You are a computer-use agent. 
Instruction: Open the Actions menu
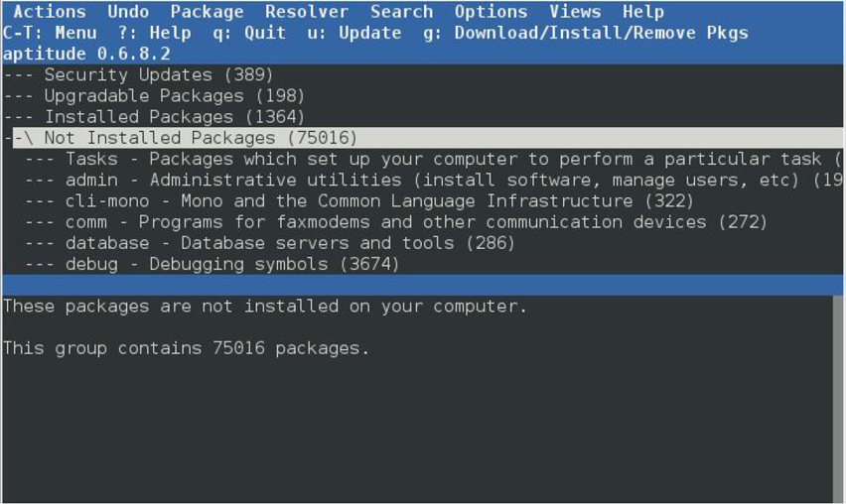pos(49,12)
